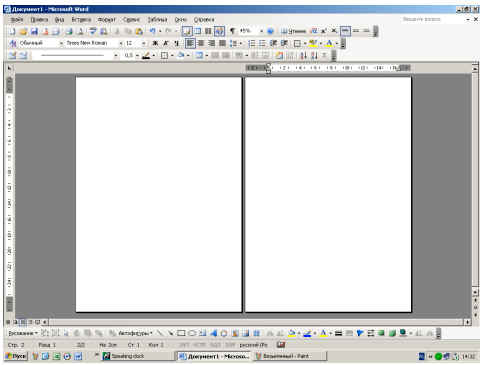
Task: Open the highlight color dropdown arrow
Action: click(321, 43)
